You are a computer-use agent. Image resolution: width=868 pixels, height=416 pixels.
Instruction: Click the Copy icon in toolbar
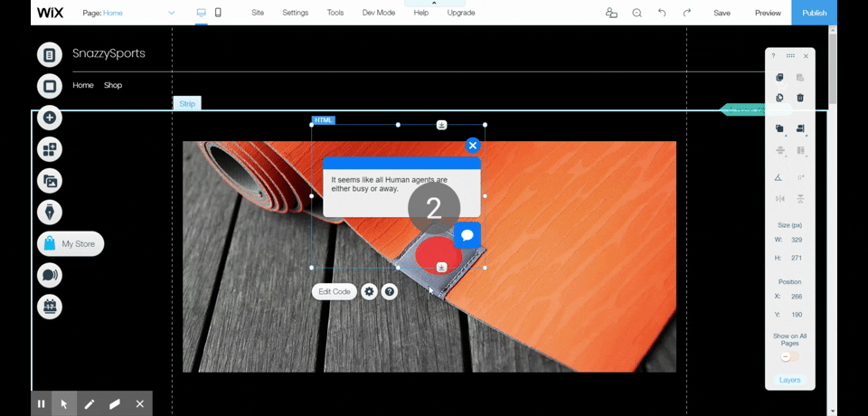coord(779,78)
